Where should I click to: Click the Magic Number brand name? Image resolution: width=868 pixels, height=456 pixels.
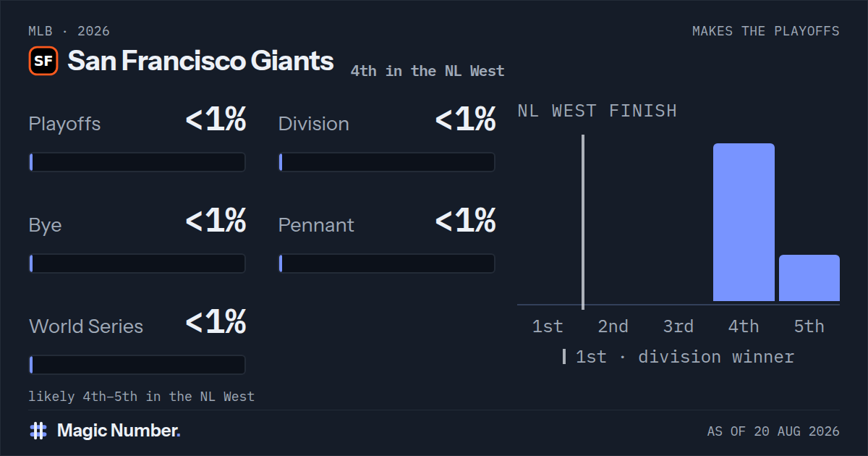click(x=119, y=431)
